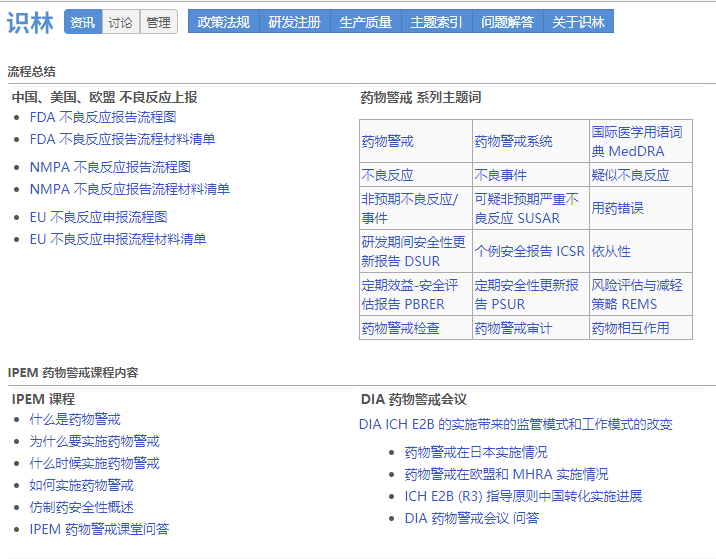Open 药物警戒在欧盟和 MHRA 实施情况 link

click(506, 474)
